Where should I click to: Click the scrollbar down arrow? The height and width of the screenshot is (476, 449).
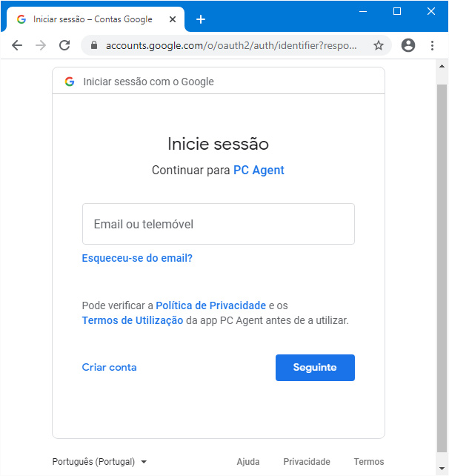point(442,469)
